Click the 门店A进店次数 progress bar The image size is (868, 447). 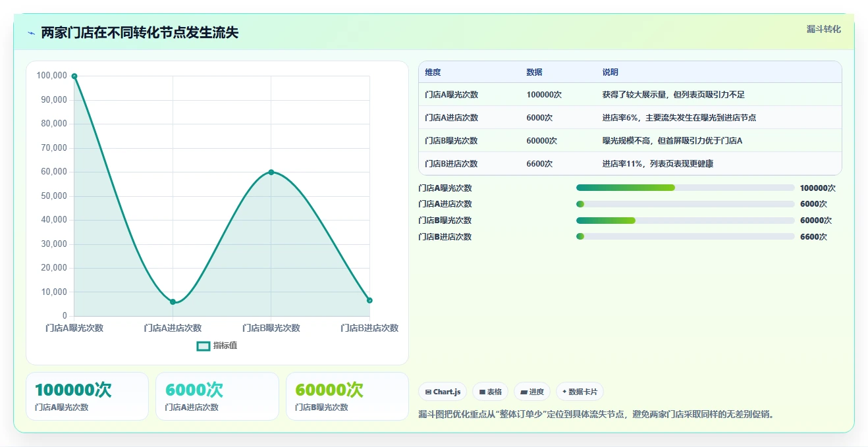pos(685,204)
